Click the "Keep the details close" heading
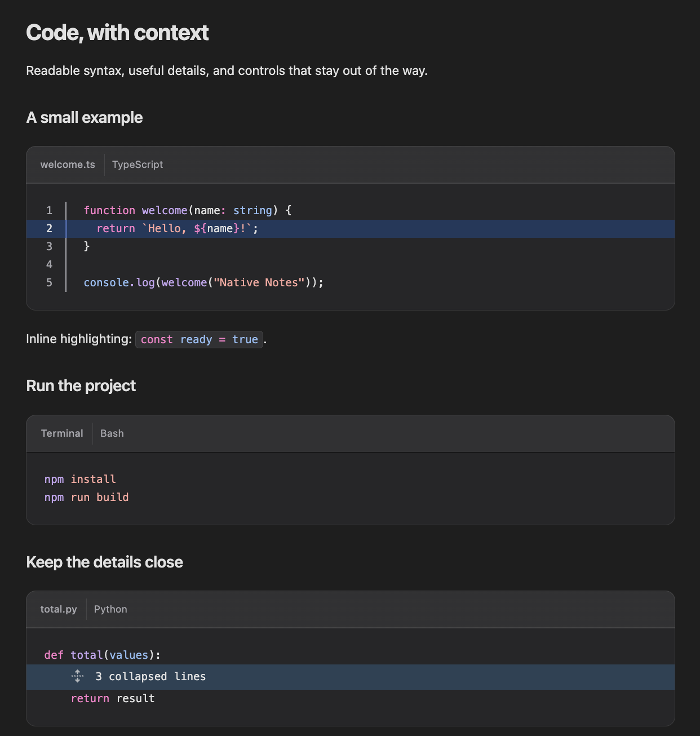This screenshot has width=700, height=736. pyautogui.click(x=105, y=562)
